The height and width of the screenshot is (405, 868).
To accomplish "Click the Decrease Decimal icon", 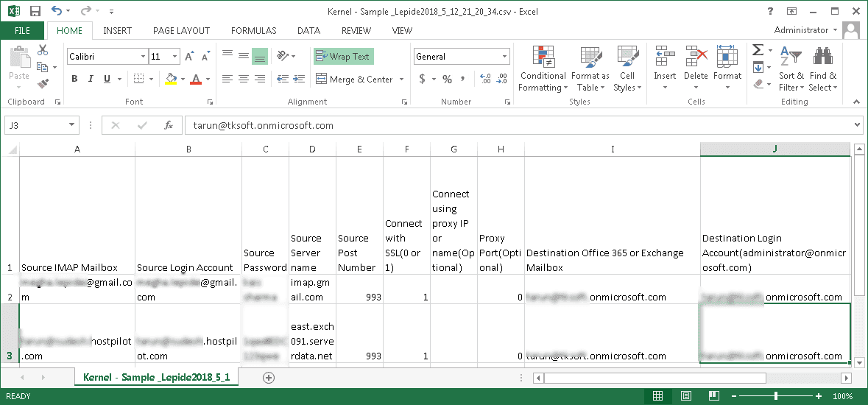I will [502, 80].
